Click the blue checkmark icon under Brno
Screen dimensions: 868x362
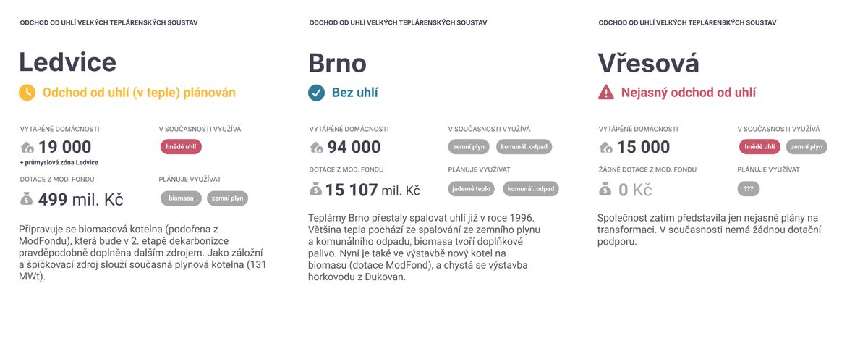pyautogui.click(x=316, y=93)
